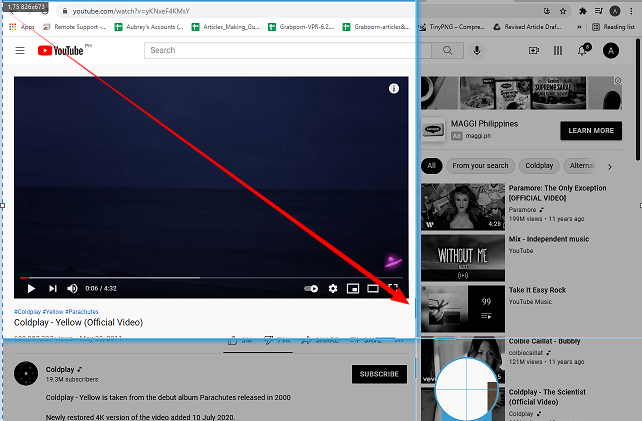
Task: Open the notifications bell
Action: tap(582, 50)
